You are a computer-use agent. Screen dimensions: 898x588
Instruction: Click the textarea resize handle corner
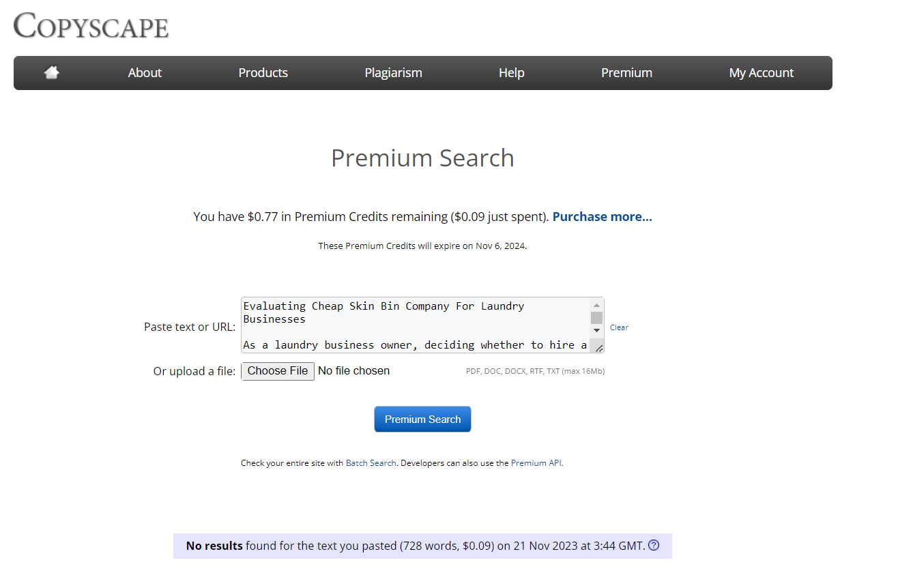pyautogui.click(x=598, y=348)
